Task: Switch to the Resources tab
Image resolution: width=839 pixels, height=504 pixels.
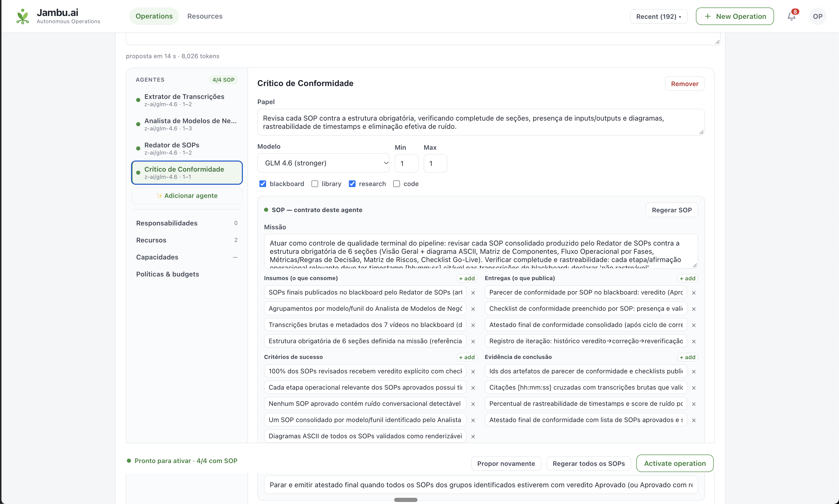Action: tap(205, 16)
